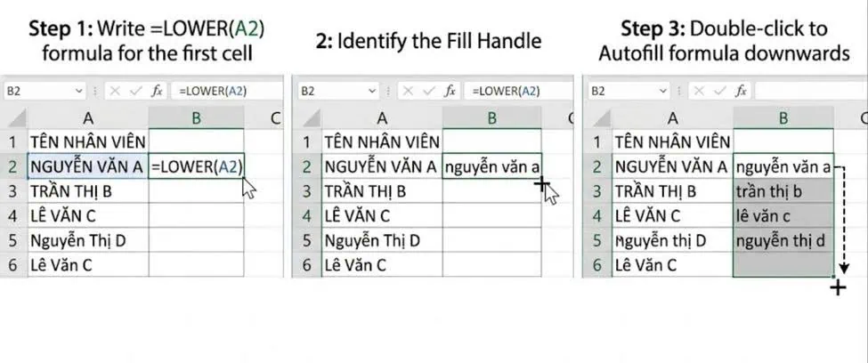Click the confirm checkmark in Step 1 formula bar

pos(136,92)
